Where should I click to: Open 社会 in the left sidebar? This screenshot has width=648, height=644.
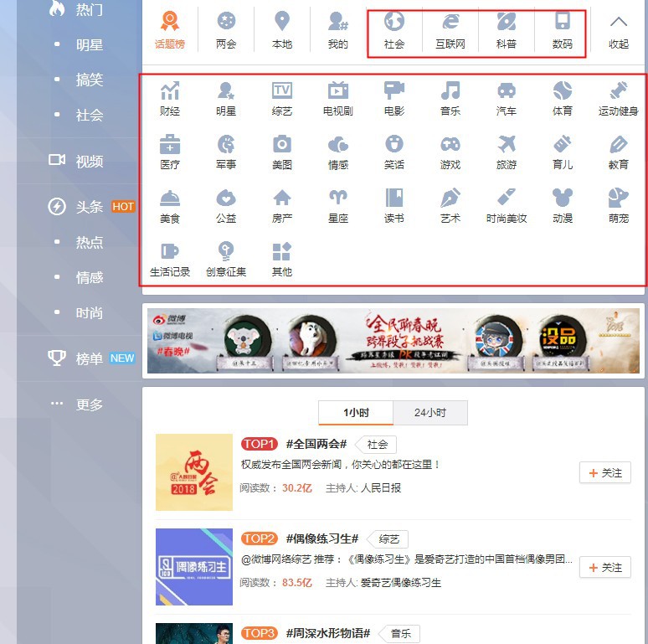(90, 115)
